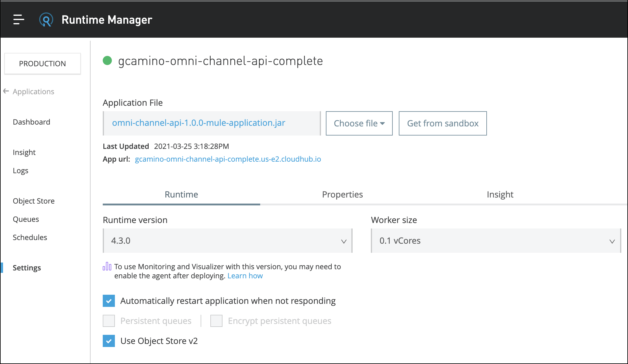Open Dashboard in sidebar
This screenshot has width=628, height=364.
(x=32, y=122)
